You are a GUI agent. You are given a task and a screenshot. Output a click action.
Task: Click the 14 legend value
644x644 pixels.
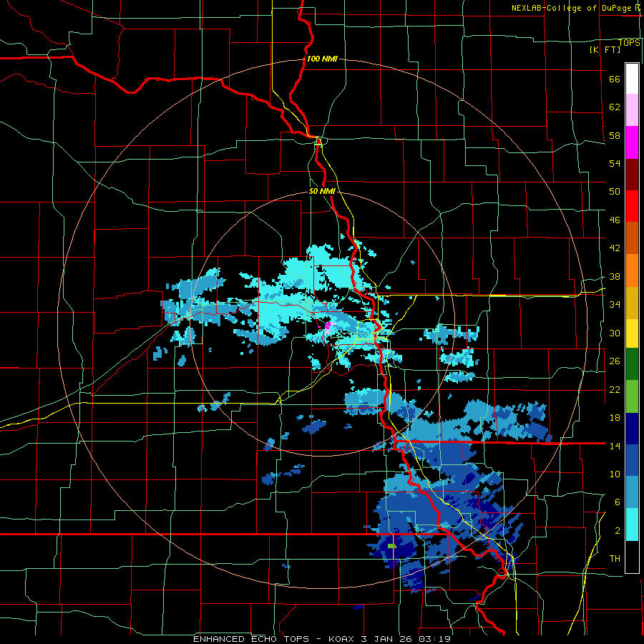coord(615,446)
